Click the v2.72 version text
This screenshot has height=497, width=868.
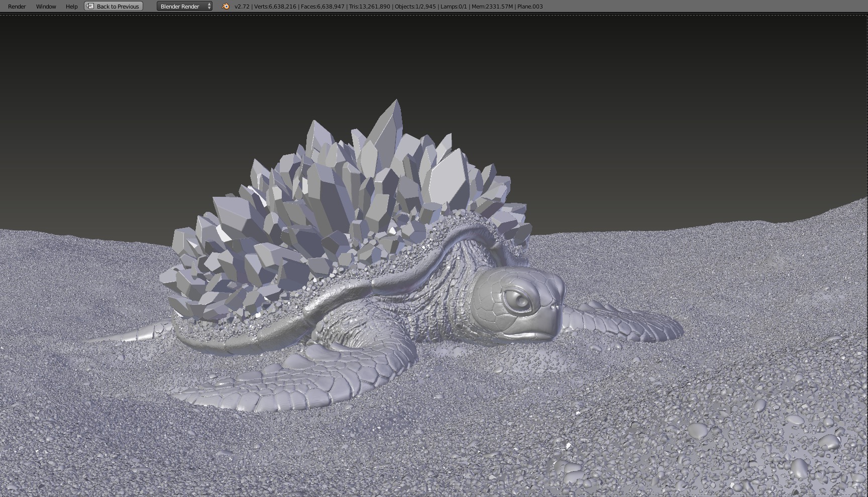click(242, 7)
